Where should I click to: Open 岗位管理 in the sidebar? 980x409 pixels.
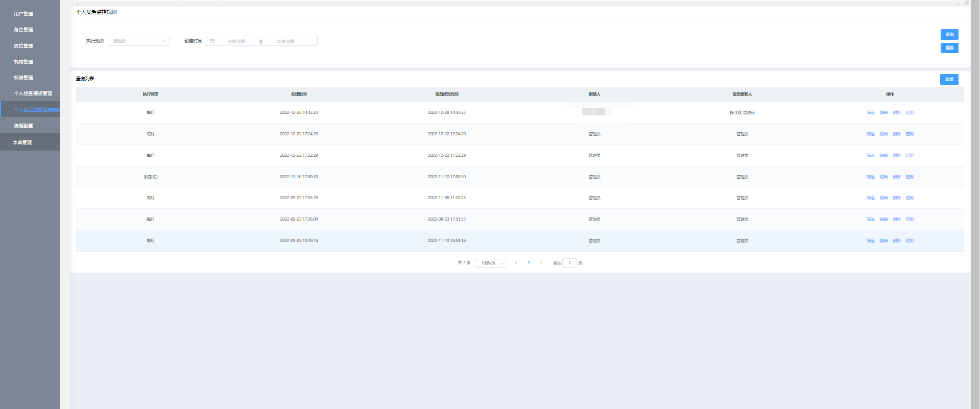coord(23,46)
